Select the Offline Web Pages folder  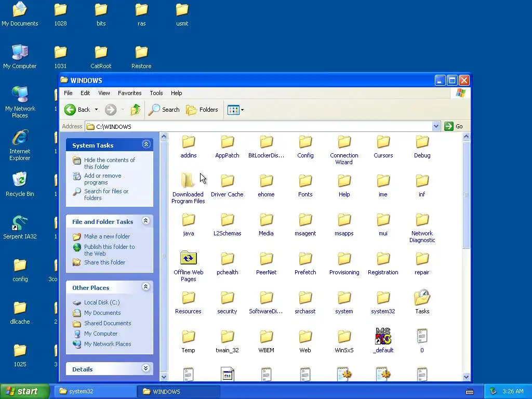(x=188, y=267)
